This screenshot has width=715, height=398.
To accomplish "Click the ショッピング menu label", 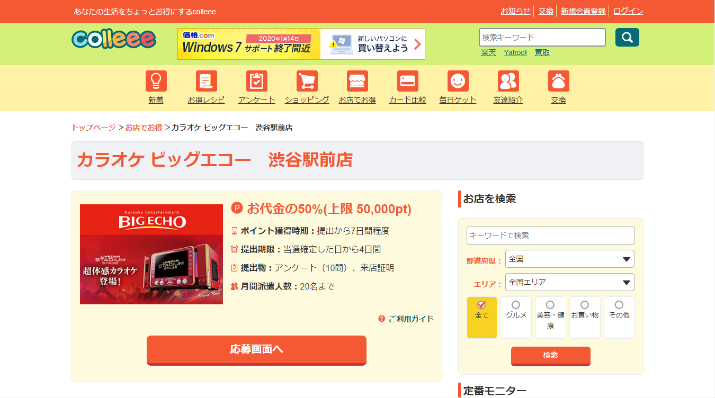I will pos(307,100).
